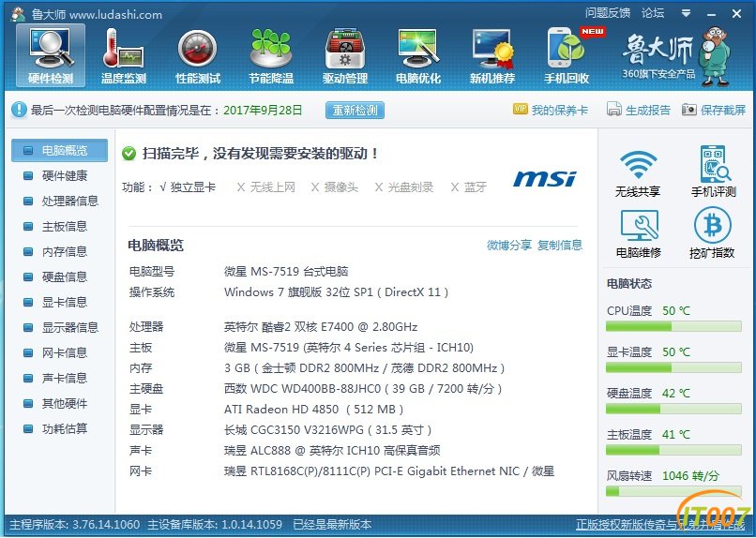The width and height of the screenshot is (756, 538).
Task: Click the 无线上网 feature label
Action: (272, 187)
